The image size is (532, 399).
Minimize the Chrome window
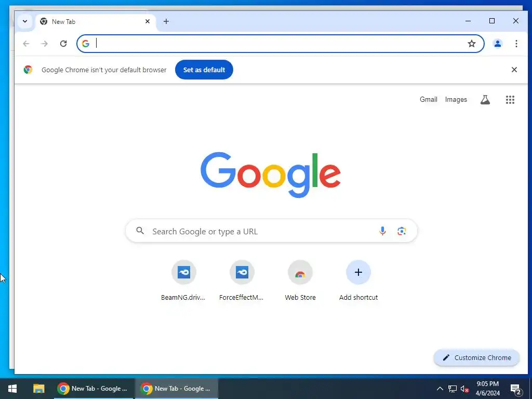click(x=468, y=21)
